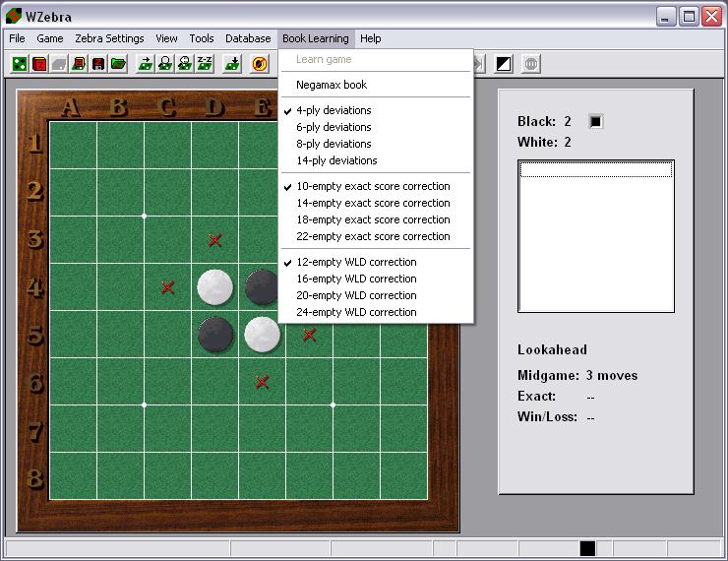Toggle checked 10-empty exact score correction
Image resolution: width=728 pixels, height=561 pixels.
pyautogui.click(x=376, y=186)
